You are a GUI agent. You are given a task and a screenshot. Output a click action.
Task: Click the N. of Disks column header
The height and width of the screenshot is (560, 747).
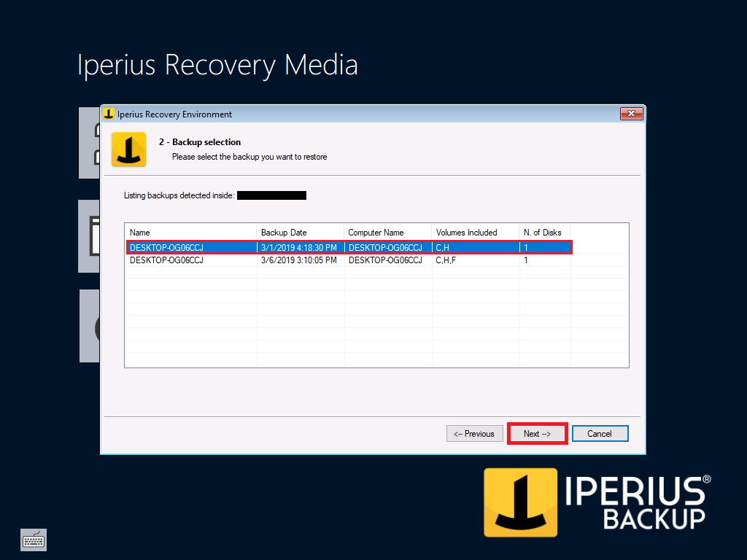pos(544,233)
